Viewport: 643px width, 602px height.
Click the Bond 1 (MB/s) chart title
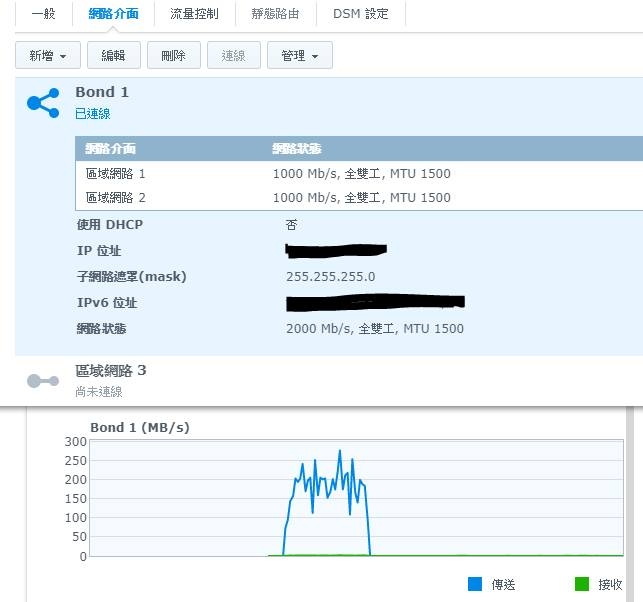click(140, 427)
